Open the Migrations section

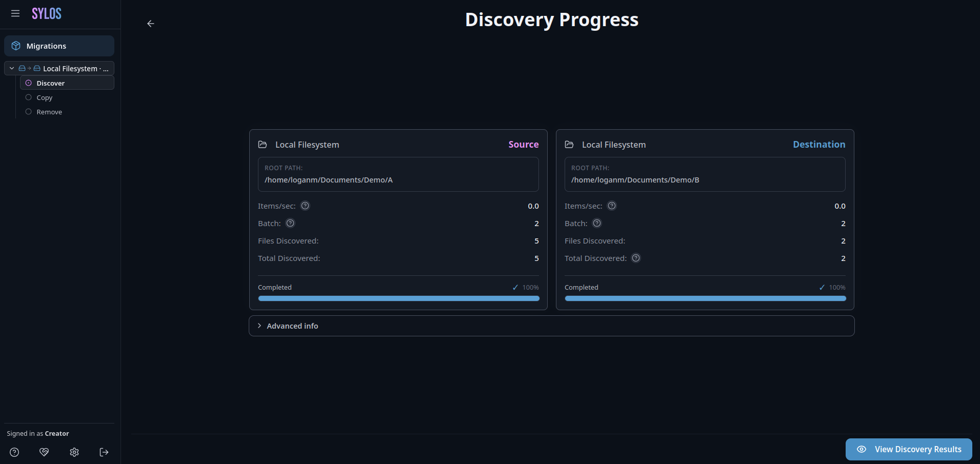pyautogui.click(x=59, y=46)
